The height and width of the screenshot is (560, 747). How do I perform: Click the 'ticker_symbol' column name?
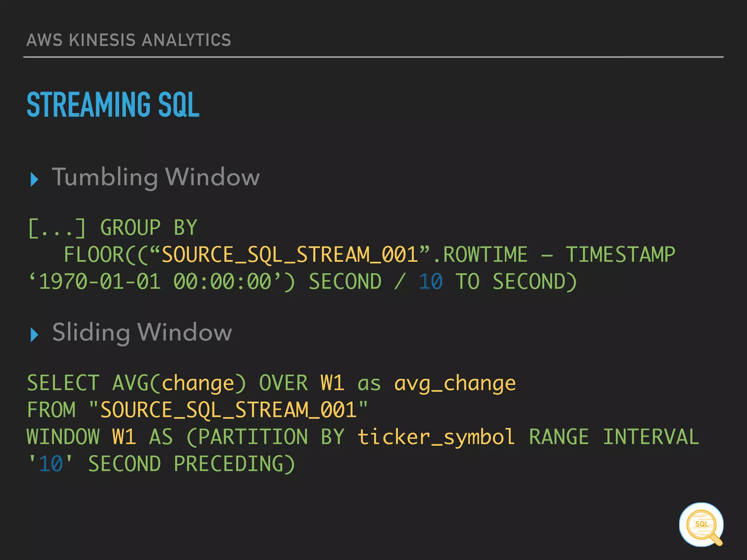pyautogui.click(x=436, y=437)
